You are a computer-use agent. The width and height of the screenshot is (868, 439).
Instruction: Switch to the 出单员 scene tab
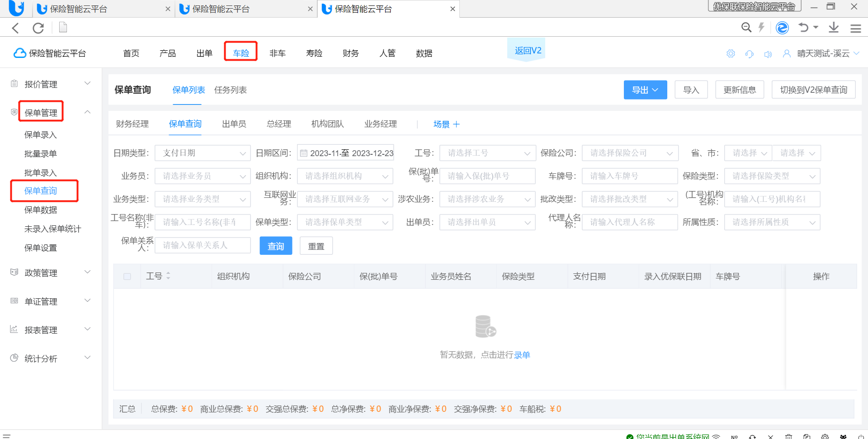coord(234,124)
